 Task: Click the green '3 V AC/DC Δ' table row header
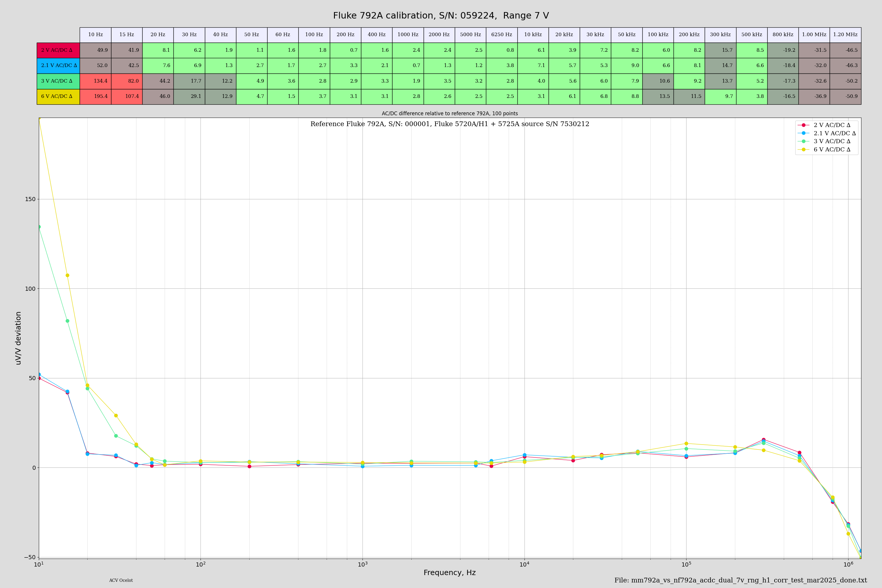pos(58,81)
